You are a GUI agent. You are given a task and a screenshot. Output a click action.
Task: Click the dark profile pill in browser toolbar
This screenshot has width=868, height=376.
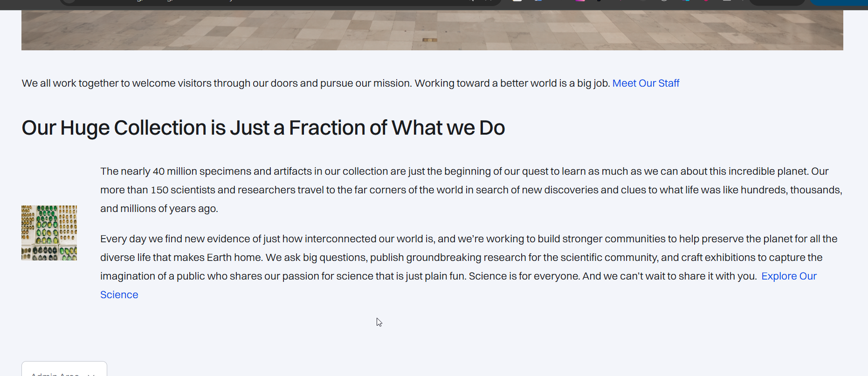pyautogui.click(x=776, y=2)
